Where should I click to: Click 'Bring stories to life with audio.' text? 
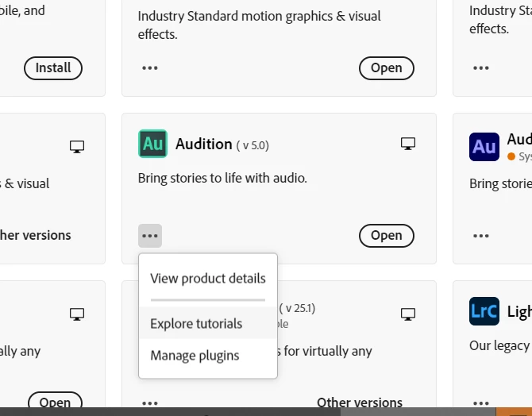222,178
